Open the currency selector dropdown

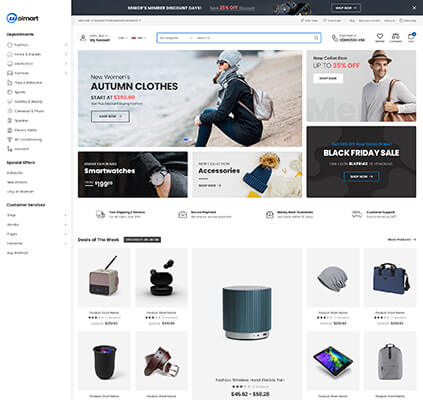[122, 38]
